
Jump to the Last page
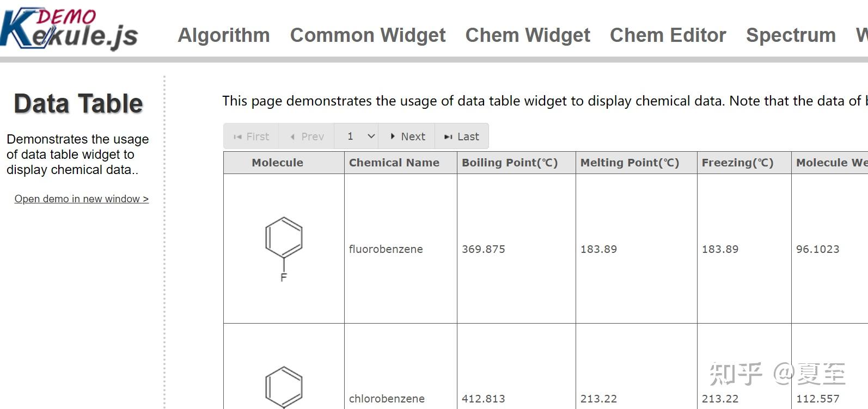coord(461,137)
